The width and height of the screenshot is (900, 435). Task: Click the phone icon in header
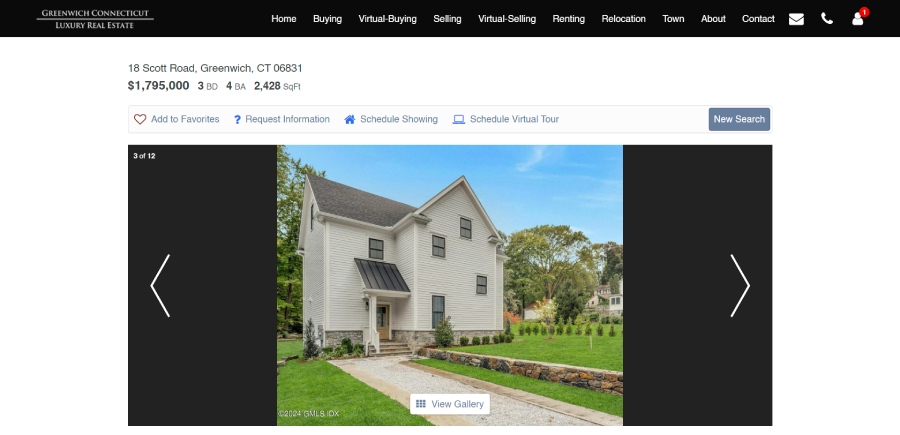[827, 18]
